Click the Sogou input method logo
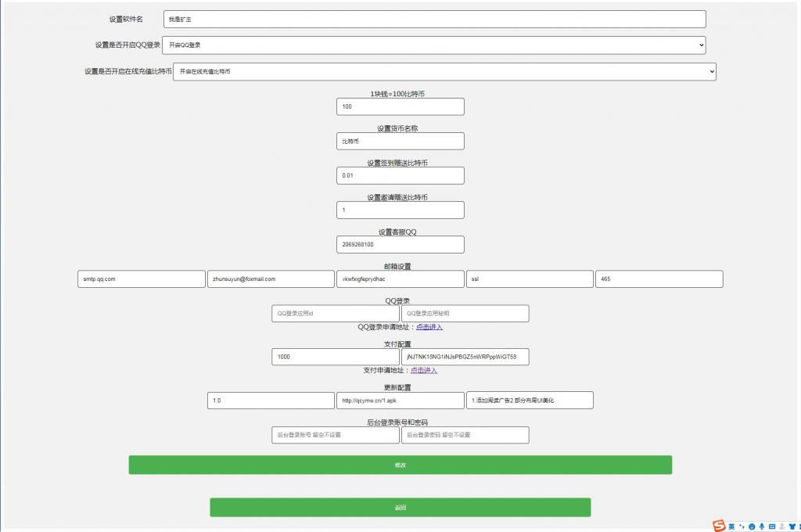This screenshot has width=801, height=532. pyautogui.click(x=718, y=525)
